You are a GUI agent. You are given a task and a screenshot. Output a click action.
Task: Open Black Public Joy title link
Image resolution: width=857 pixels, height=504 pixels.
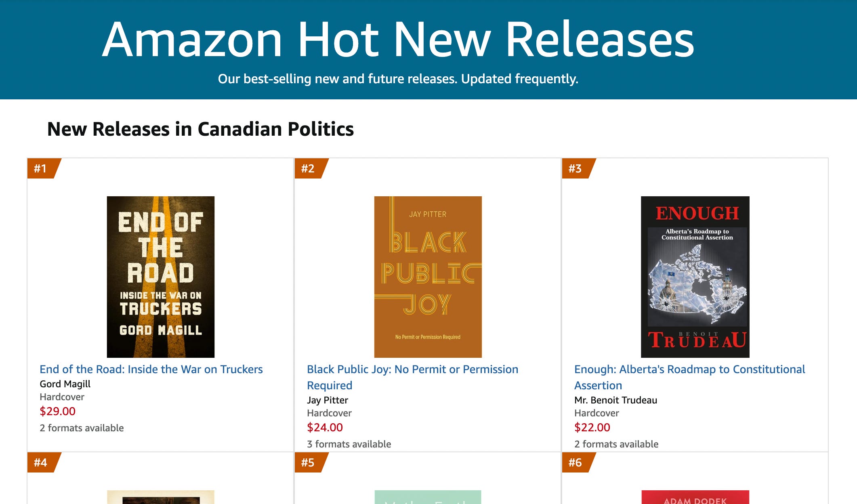(x=412, y=377)
